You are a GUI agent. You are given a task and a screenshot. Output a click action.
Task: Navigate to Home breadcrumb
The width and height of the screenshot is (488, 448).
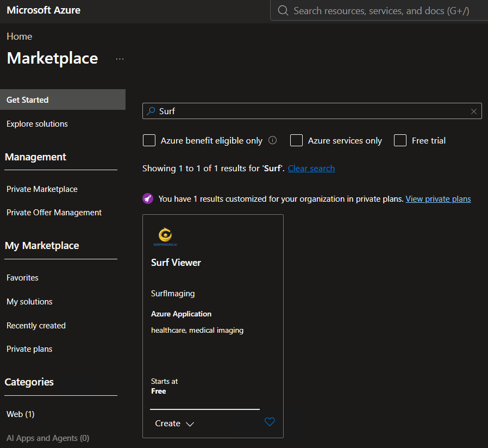[20, 36]
